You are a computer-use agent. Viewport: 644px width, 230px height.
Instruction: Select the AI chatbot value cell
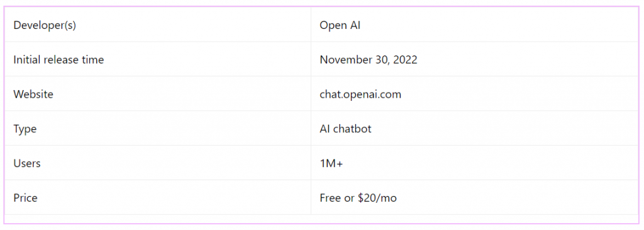pos(474,129)
